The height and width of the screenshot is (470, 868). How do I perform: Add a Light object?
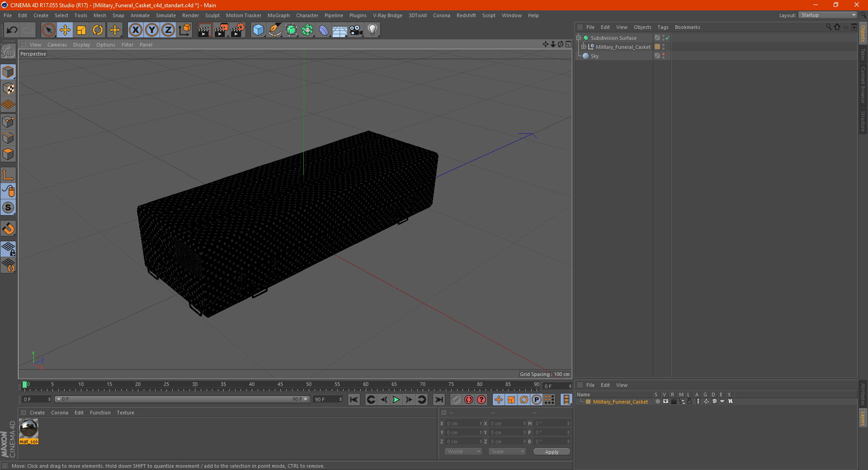373,30
